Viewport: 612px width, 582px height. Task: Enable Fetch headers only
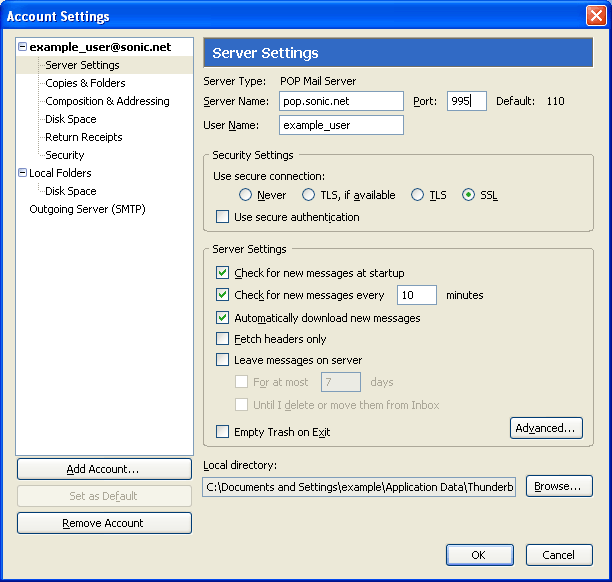[222, 338]
